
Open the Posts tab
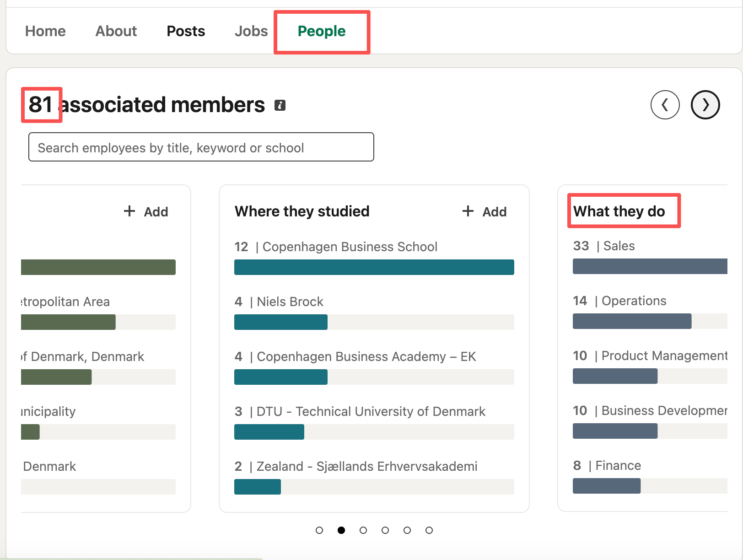[186, 31]
